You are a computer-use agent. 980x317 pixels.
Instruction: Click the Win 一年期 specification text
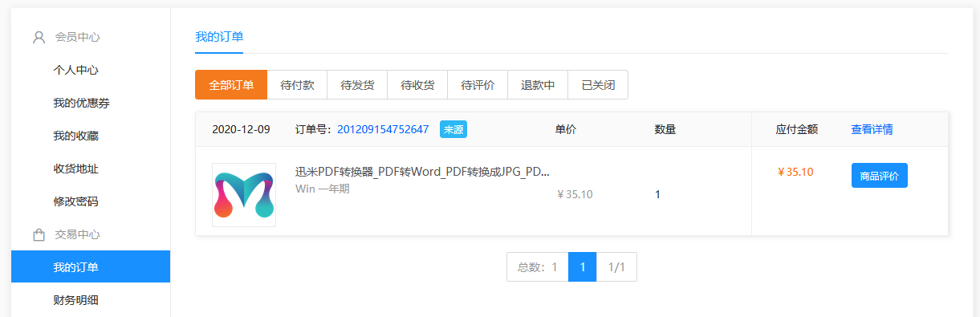(323, 189)
